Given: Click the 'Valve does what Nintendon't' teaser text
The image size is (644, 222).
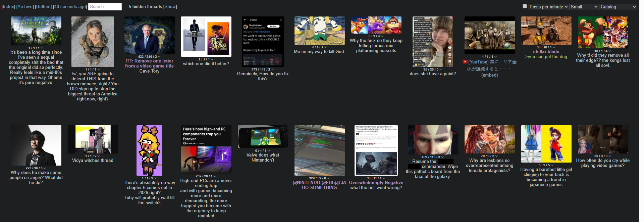Looking at the screenshot, I should pyautogui.click(x=263, y=158).
